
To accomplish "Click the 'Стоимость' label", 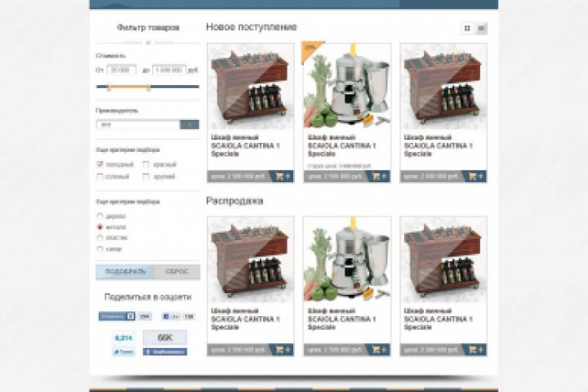I will click(110, 56).
